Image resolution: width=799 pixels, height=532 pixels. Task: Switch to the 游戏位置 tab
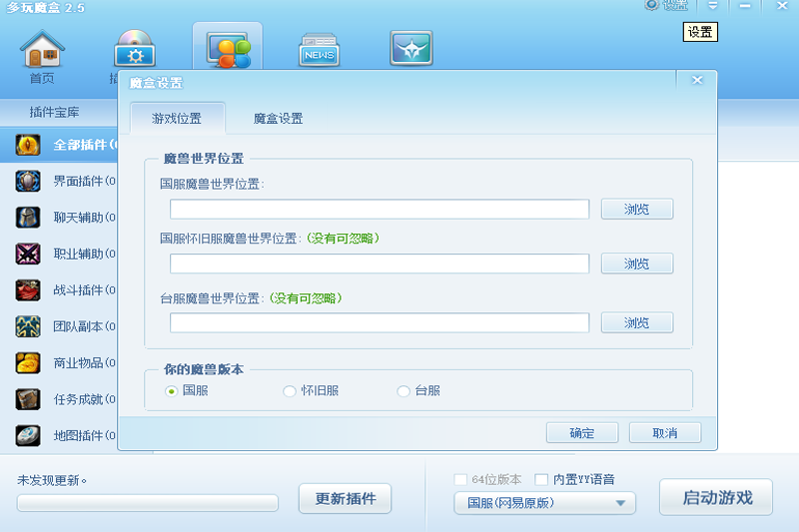177,119
